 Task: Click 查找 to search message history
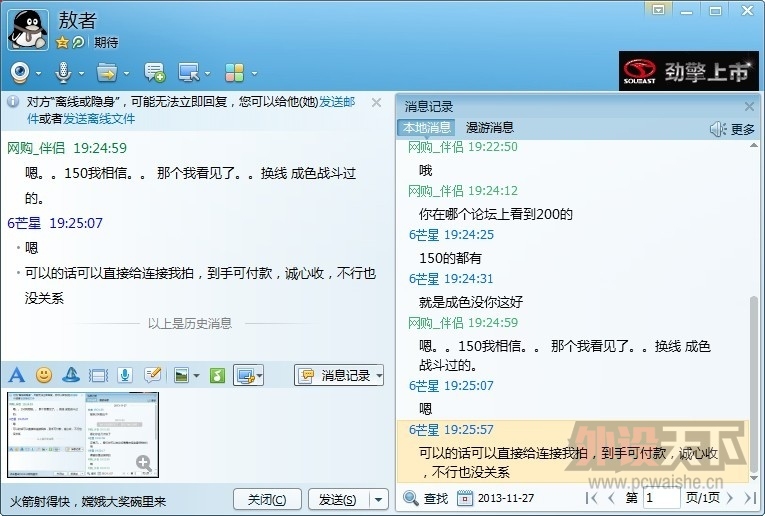point(425,498)
